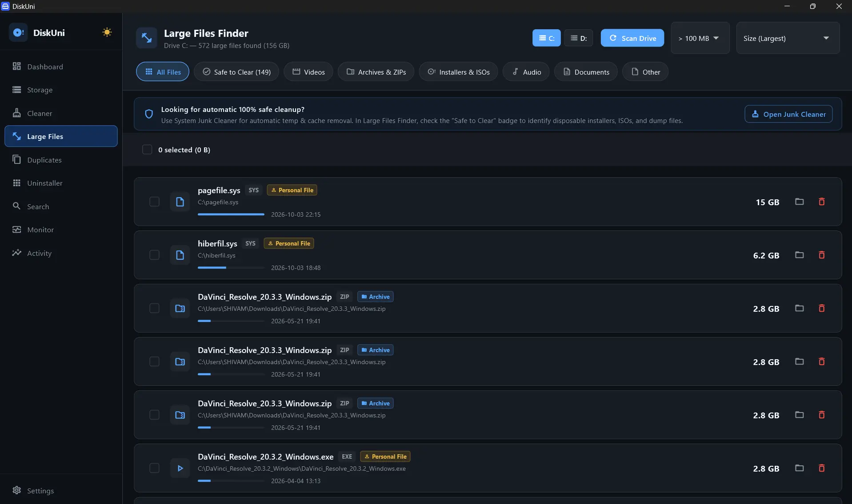Open folder location for pagefile.sys
This screenshot has width=852, height=504.
(x=799, y=202)
